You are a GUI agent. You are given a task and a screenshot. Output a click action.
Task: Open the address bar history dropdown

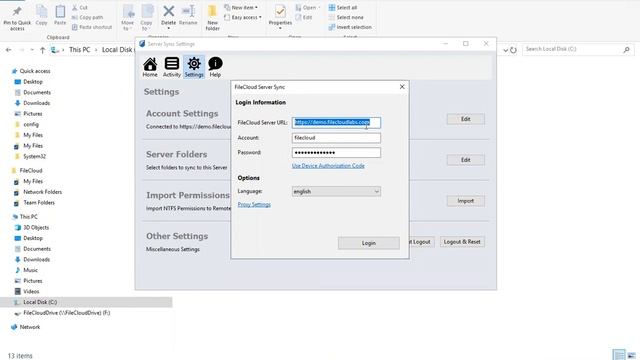(x=505, y=50)
